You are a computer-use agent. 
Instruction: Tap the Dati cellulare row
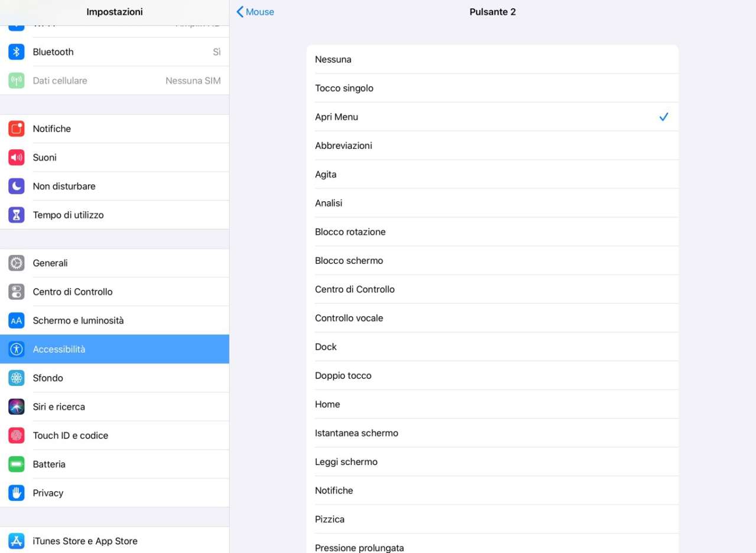[x=115, y=81]
